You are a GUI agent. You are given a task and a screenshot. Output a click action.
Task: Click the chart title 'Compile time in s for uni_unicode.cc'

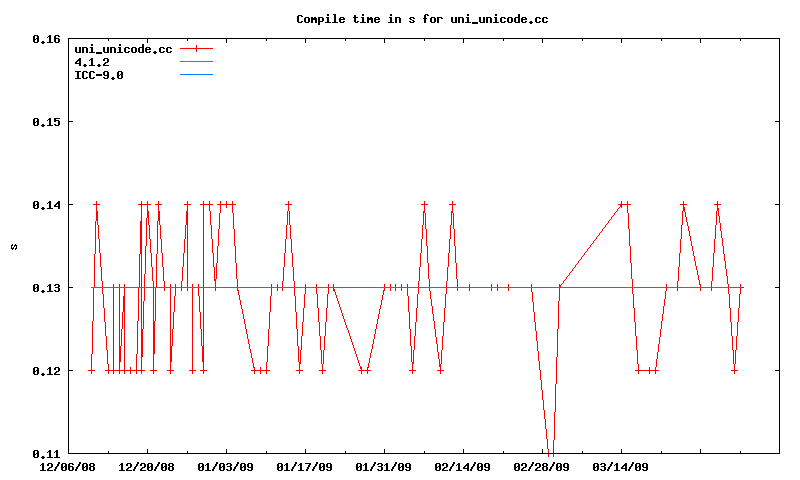click(422, 19)
